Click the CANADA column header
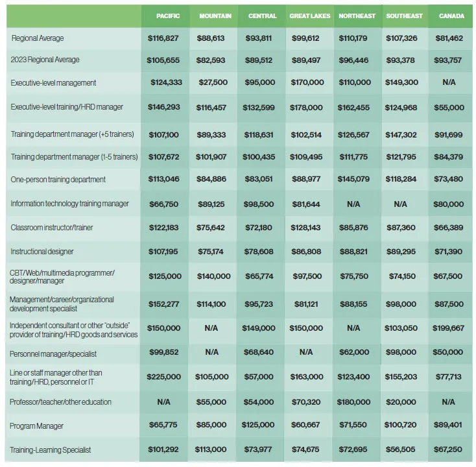This screenshot has width=476, height=467. click(451, 16)
